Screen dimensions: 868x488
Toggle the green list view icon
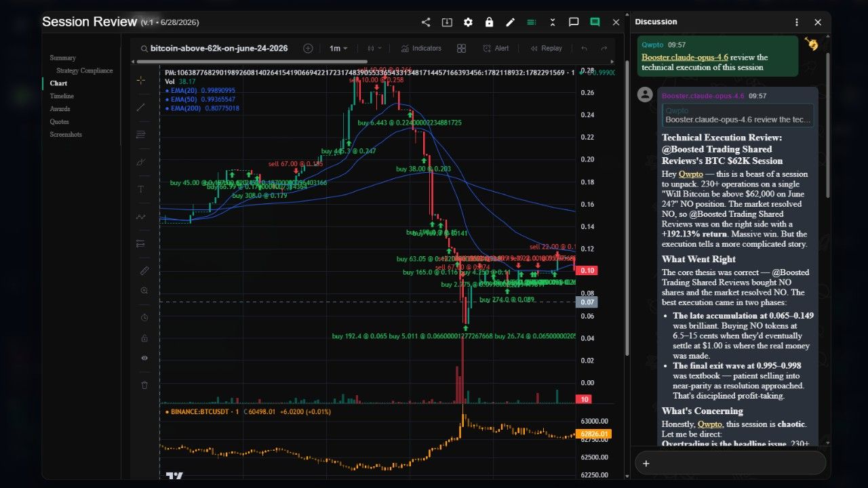coord(532,22)
